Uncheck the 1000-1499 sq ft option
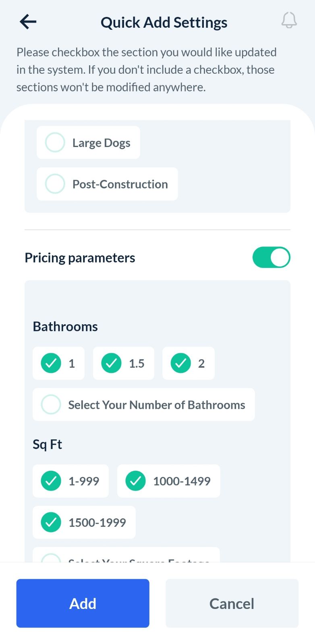 pyautogui.click(x=136, y=481)
